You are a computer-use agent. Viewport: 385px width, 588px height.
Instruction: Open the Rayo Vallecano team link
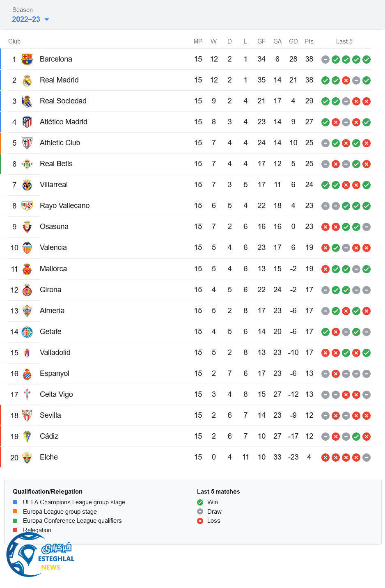tap(64, 206)
